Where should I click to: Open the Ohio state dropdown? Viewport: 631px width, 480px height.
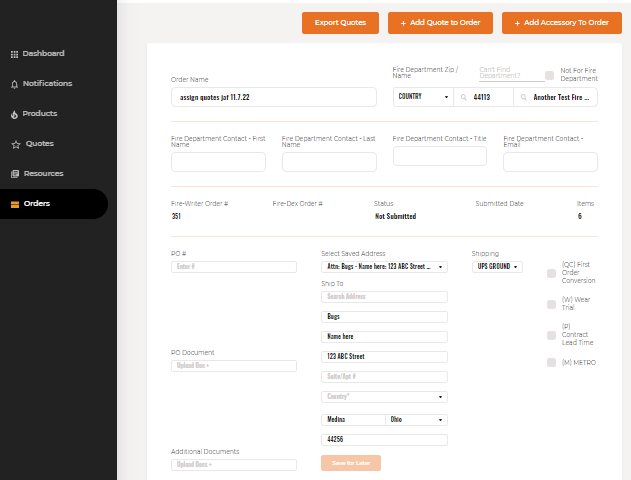pos(417,420)
